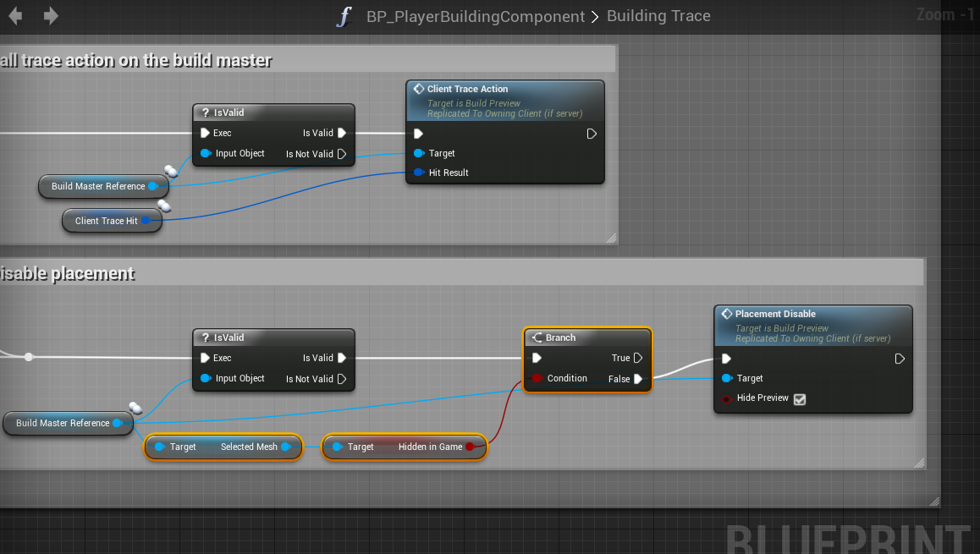Viewport: 980px width, 554px height.
Task: Click the Hide Preview pin on Placement Disable
Action: pyautogui.click(x=727, y=399)
